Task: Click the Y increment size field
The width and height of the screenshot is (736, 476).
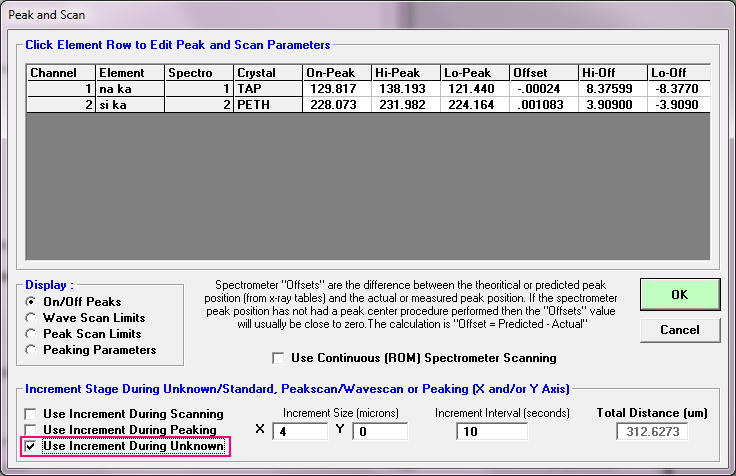Action: click(x=378, y=431)
